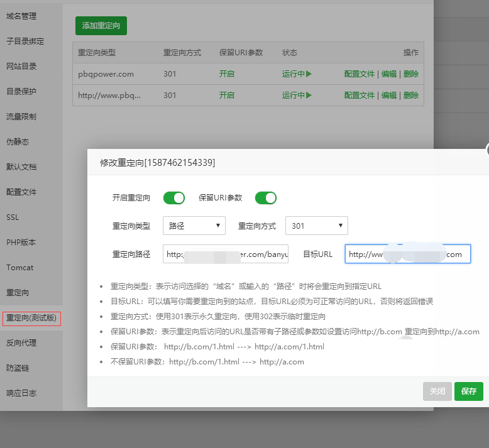
Task: Toggle the 保留URI参数 switch
Action: [266, 198]
